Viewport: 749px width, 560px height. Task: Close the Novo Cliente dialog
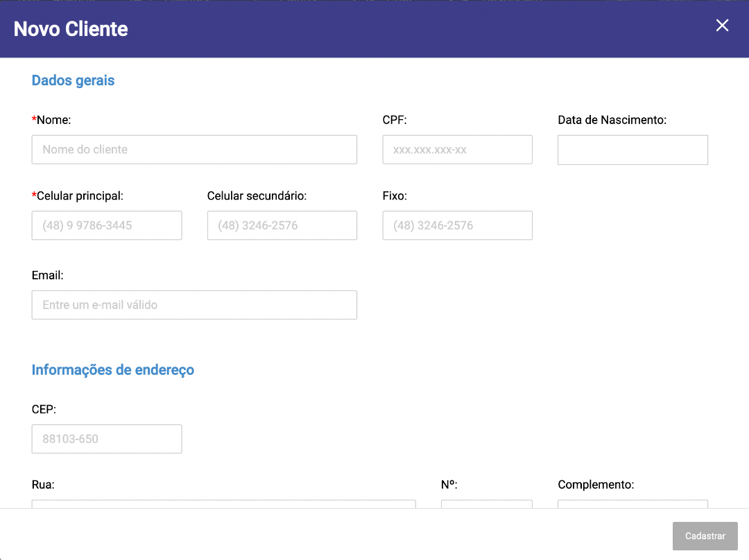click(x=722, y=26)
